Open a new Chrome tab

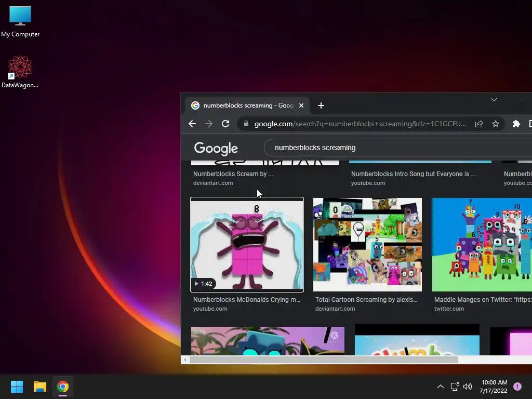click(321, 105)
